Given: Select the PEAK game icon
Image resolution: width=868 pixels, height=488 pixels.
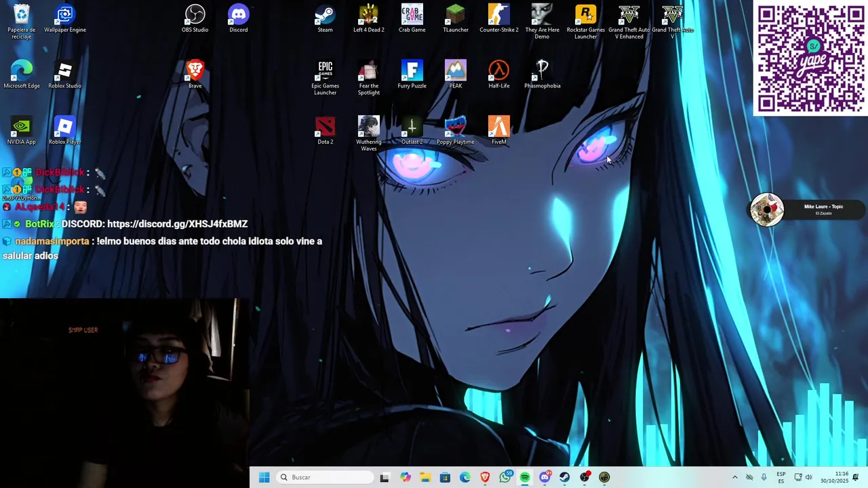Looking at the screenshot, I should (456, 75).
